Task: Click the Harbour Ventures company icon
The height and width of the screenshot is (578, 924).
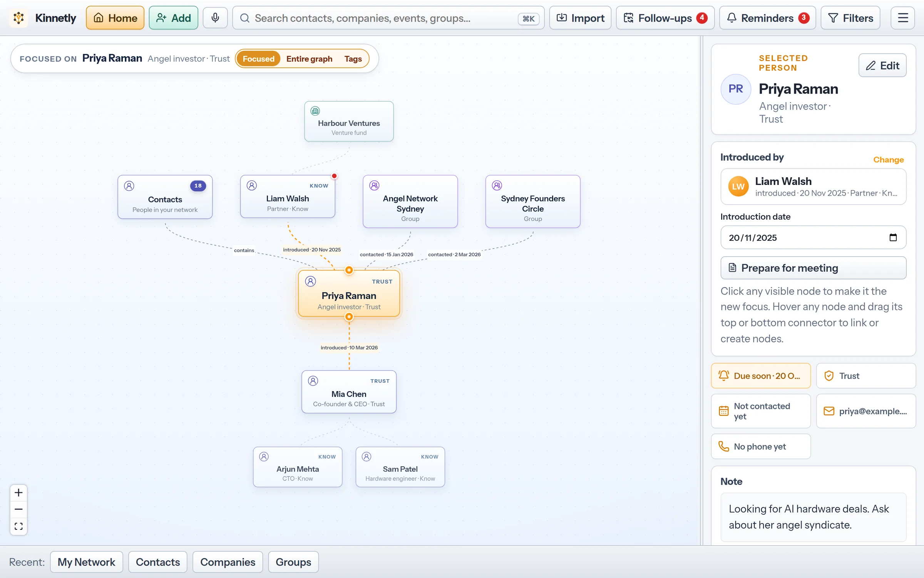Action: click(x=315, y=111)
